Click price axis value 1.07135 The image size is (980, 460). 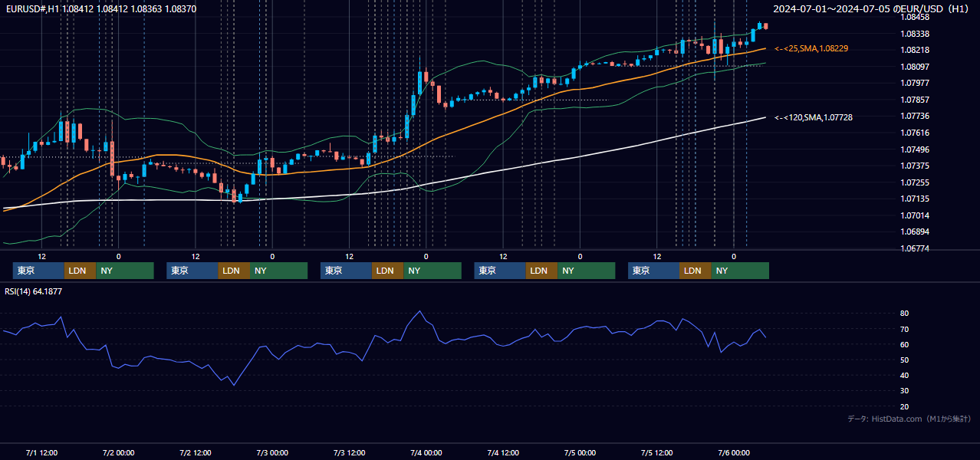915,199
